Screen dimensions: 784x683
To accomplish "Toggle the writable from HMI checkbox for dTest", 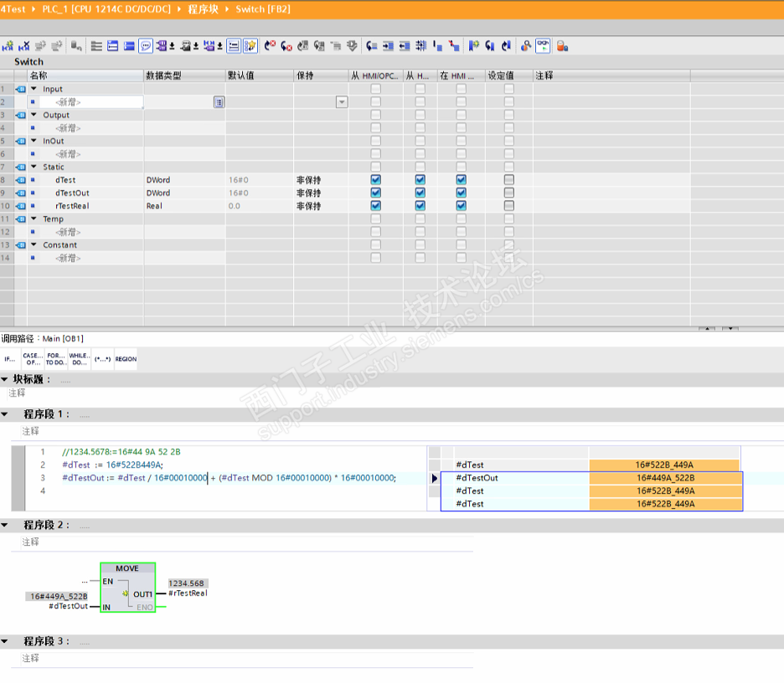I will point(420,180).
